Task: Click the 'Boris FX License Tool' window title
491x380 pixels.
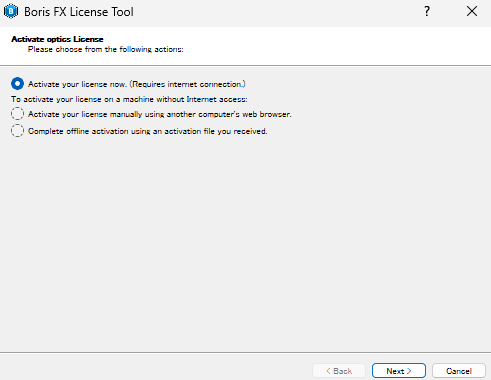Action: 79,12
